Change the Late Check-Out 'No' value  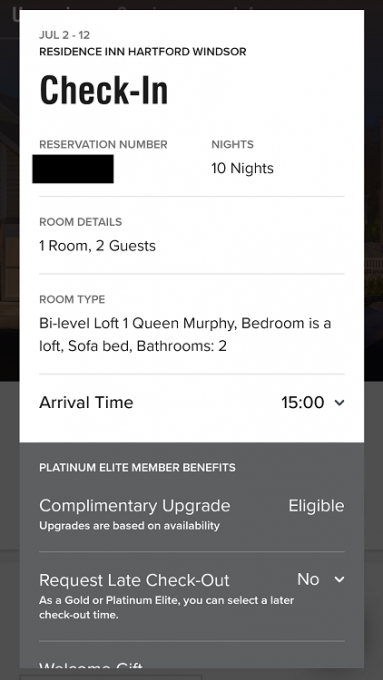click(308, 579)
